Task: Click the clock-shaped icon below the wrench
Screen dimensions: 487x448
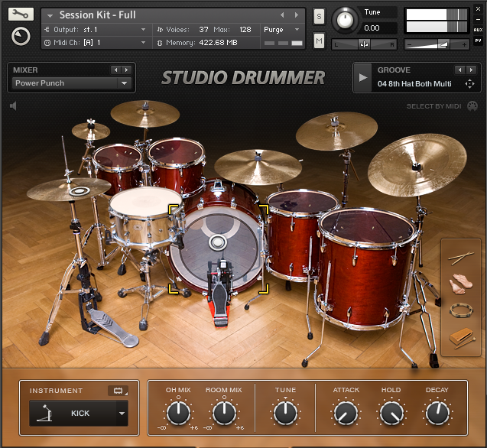Action: point(21,37)
